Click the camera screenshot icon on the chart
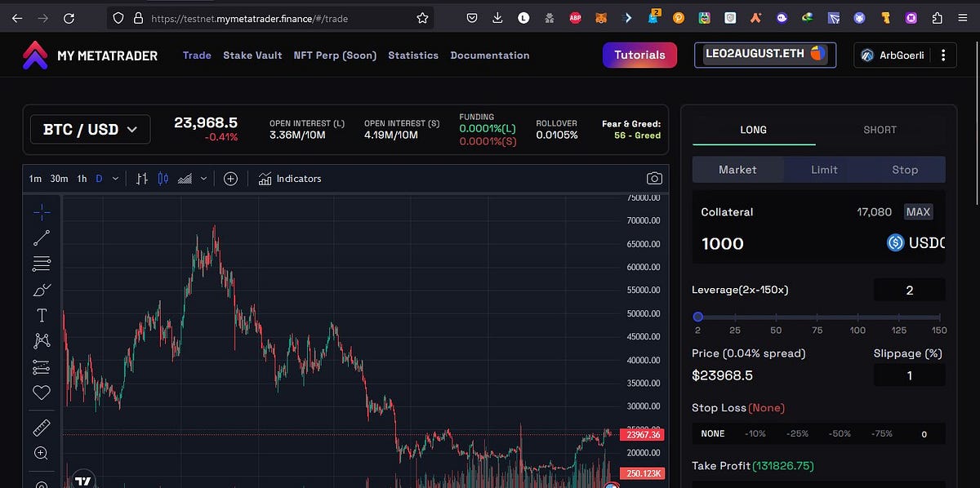Image resolution: width=980 pixels, height=488 pixels. pos(654,178)
